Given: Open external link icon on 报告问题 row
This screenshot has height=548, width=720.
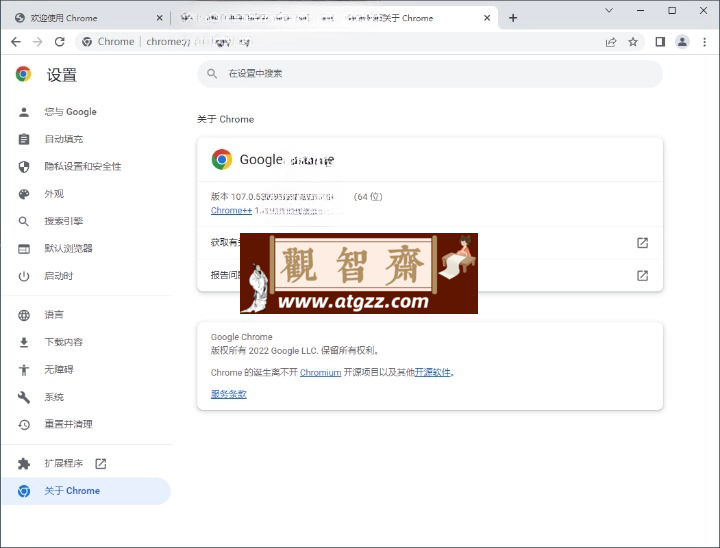Looking at the screenshot, I should coord(642,275).
